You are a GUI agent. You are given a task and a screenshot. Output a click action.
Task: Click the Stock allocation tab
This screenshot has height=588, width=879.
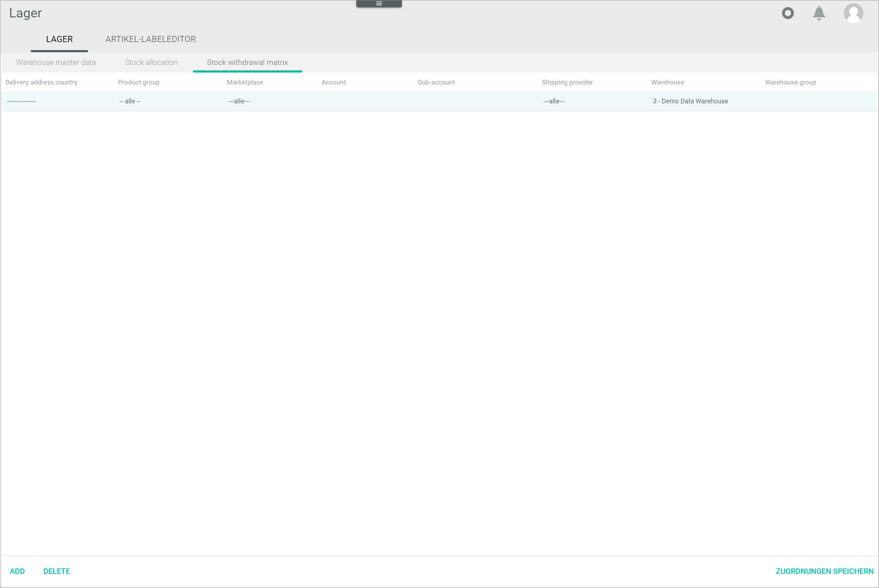pyautogui.click(x=151, y=62)
